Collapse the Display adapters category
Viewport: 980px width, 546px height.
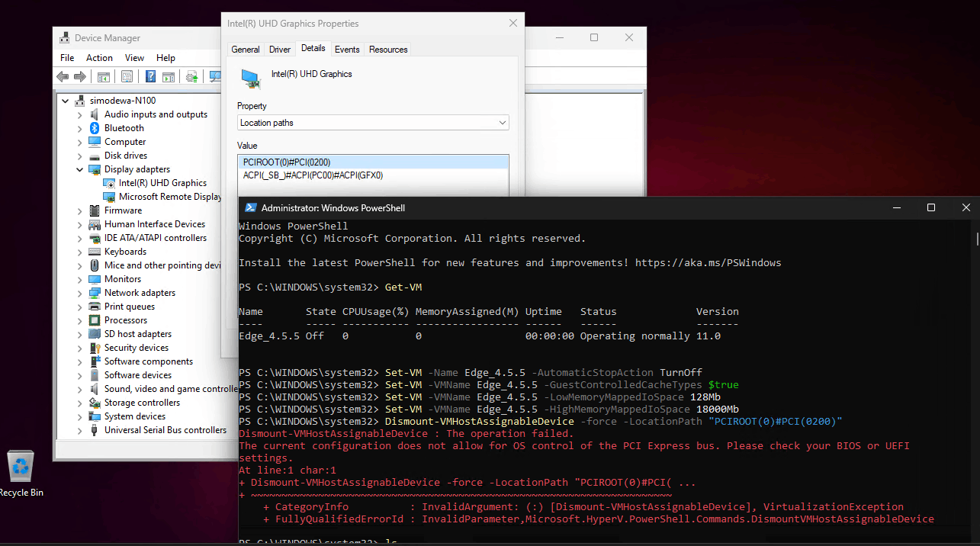[x=80, y=169]
